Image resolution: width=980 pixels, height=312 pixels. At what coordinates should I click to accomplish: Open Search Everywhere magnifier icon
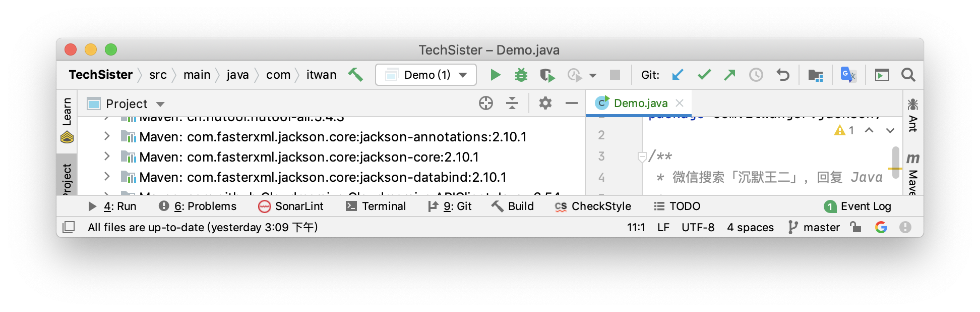(908, 75)
